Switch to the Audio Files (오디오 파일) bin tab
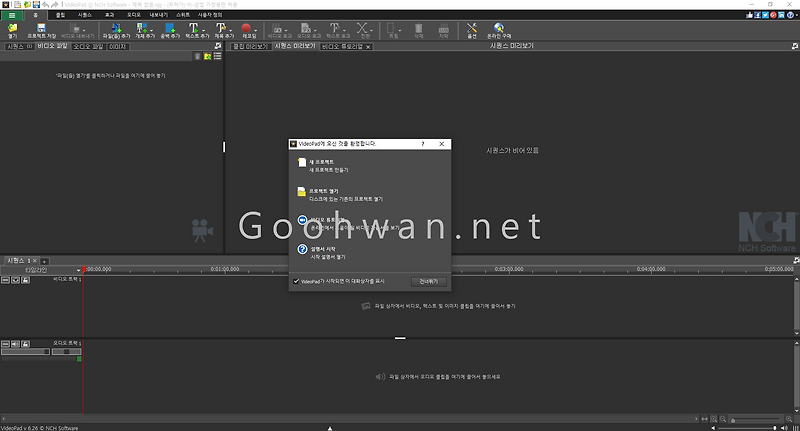This screenshot has width=800, height=431. pyautogui.click(x=88, y=46)
